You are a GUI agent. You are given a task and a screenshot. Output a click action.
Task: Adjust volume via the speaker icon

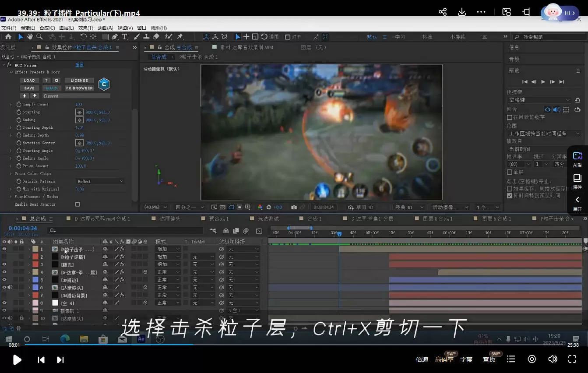553,359
